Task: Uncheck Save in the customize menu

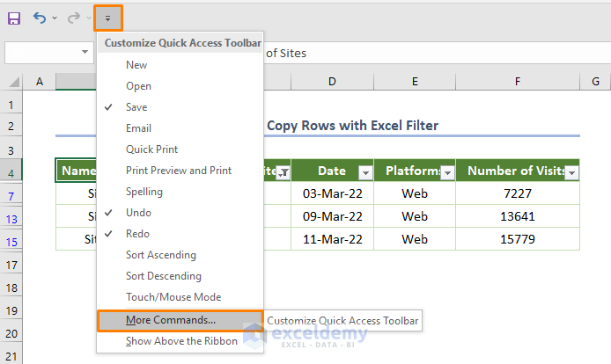Action: pos(136,107)
